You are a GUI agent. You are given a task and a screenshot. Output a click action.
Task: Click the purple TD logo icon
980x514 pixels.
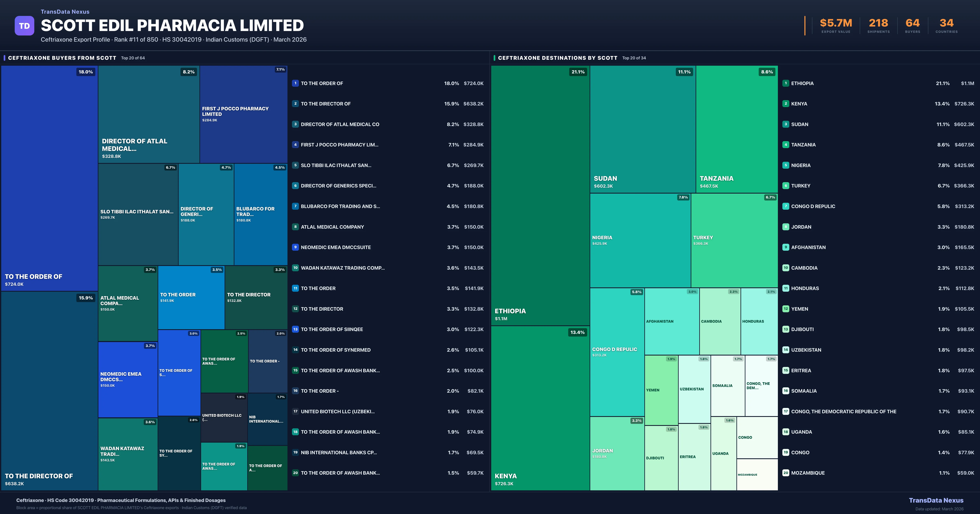pyautogui.click(x=24, y=26)
